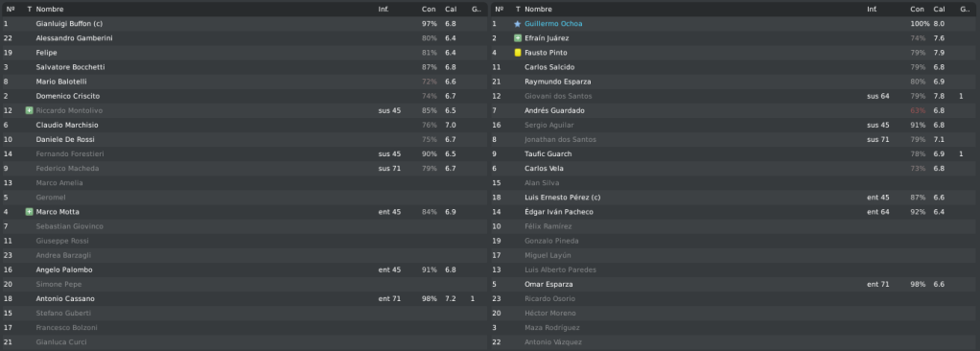Click the Nº column header in right table
This screenshot has width=980, height=351.
tap(500, 10)
